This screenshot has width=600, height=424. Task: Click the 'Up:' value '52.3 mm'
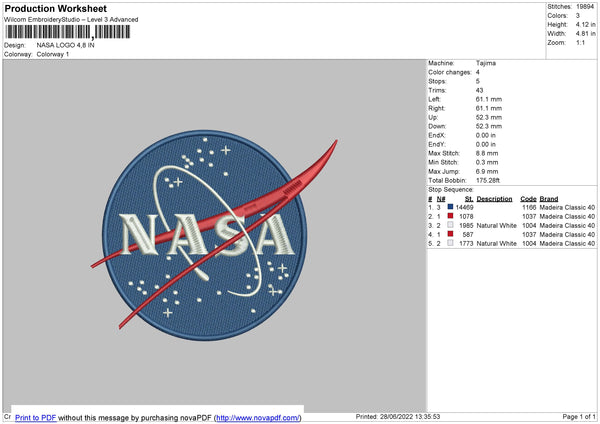tap(489, 117)
